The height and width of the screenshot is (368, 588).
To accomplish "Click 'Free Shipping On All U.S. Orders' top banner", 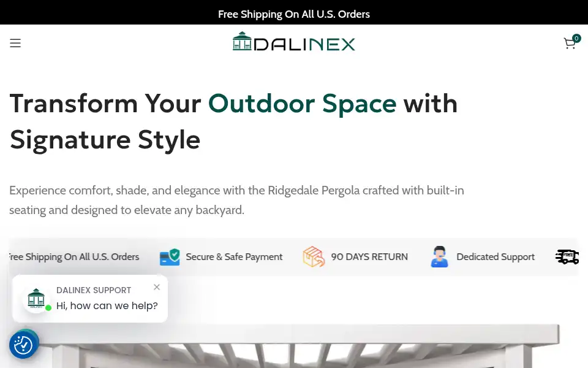I will (294, 14).
